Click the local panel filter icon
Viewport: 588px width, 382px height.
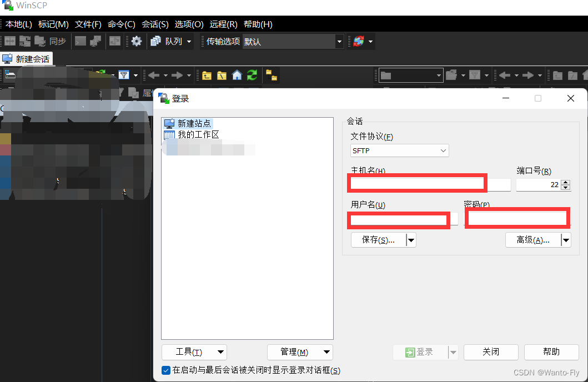coord(124,76)
